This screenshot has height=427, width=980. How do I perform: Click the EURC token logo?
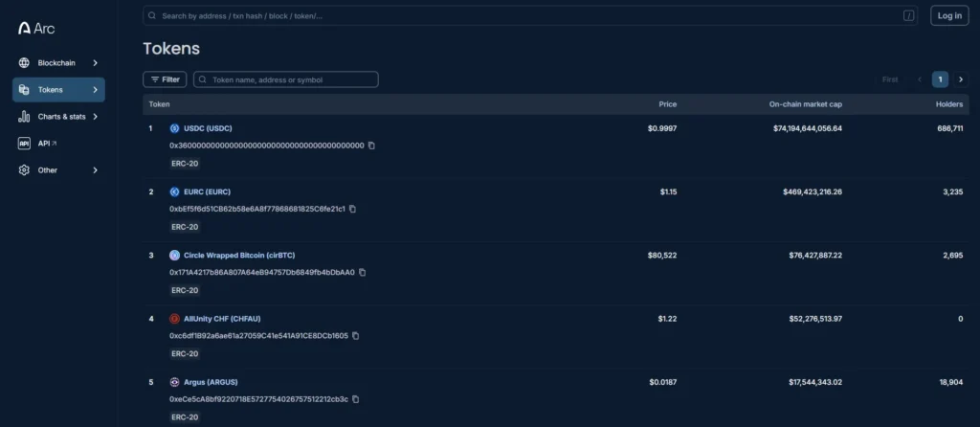pos(174,191)
